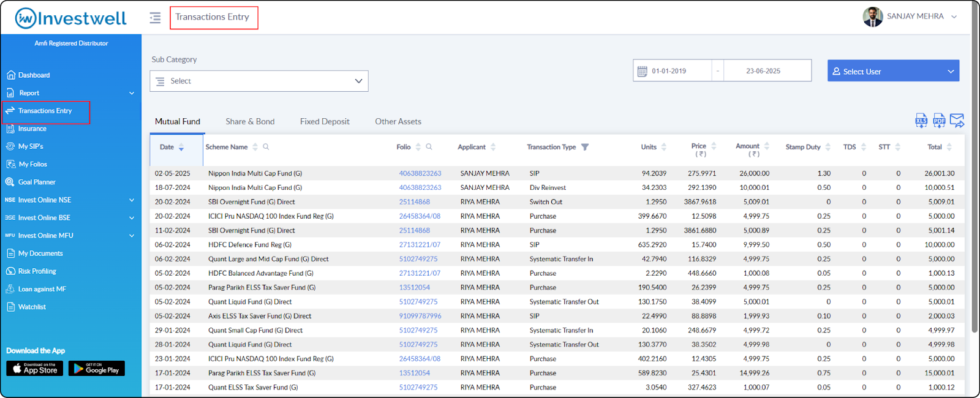Expand the Invest Online MFU chevron

(132, 236)
